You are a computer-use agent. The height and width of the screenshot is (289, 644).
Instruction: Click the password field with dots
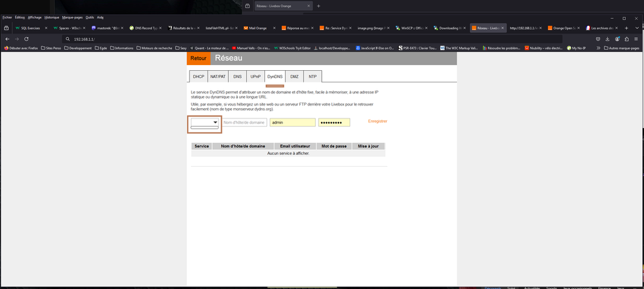[x=334, y=122]
